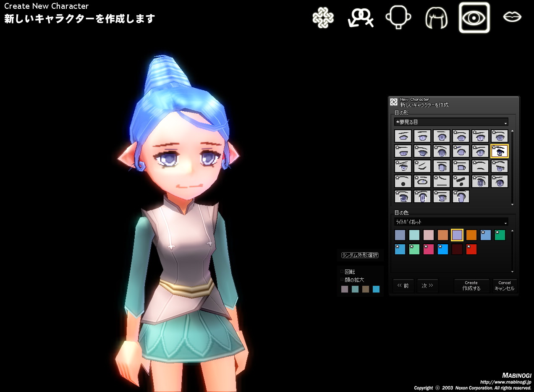
Task: Choose the starred dark green eye color
Action: [x=500, y=235]
